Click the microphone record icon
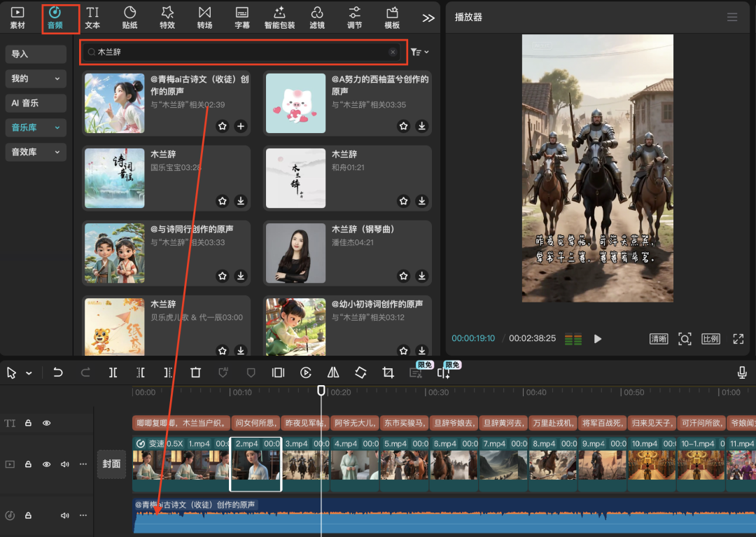756x537 pixels. point(742,373)
